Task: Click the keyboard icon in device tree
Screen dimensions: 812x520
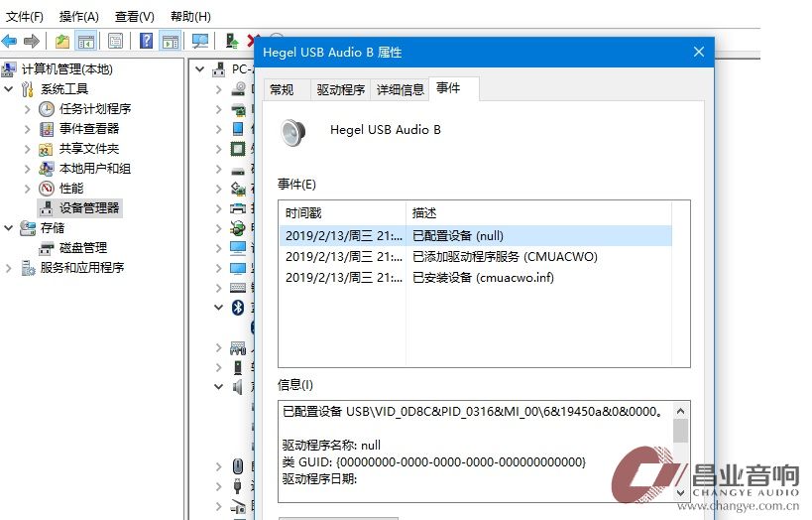Action: pyautogui.click(x=238, y=287)
